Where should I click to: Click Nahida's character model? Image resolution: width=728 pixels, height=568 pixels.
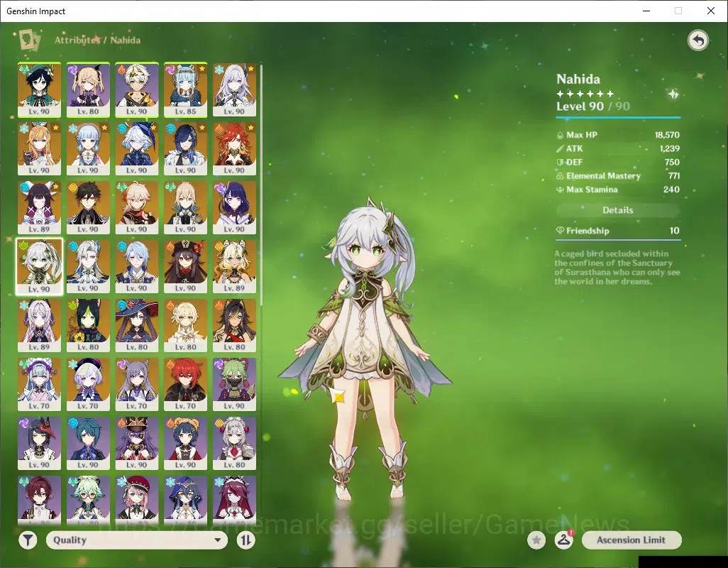365,349
